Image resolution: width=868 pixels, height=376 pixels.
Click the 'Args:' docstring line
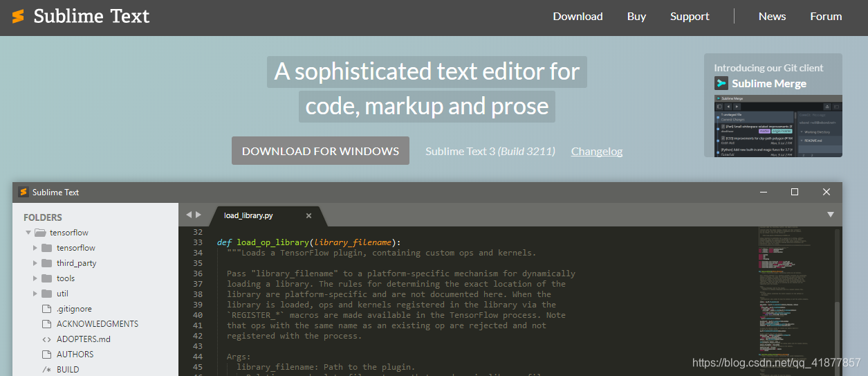point(239,357)
